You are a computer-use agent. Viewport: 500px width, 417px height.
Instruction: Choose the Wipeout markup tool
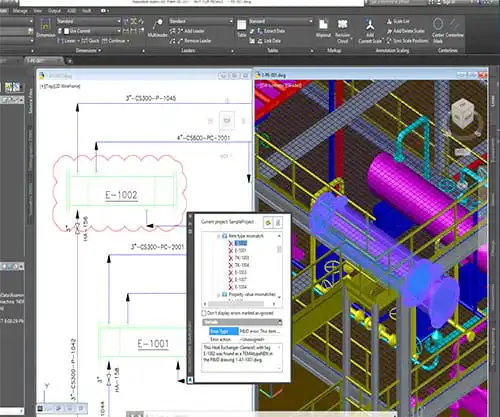pyautogui.click(x=323, y=28)
